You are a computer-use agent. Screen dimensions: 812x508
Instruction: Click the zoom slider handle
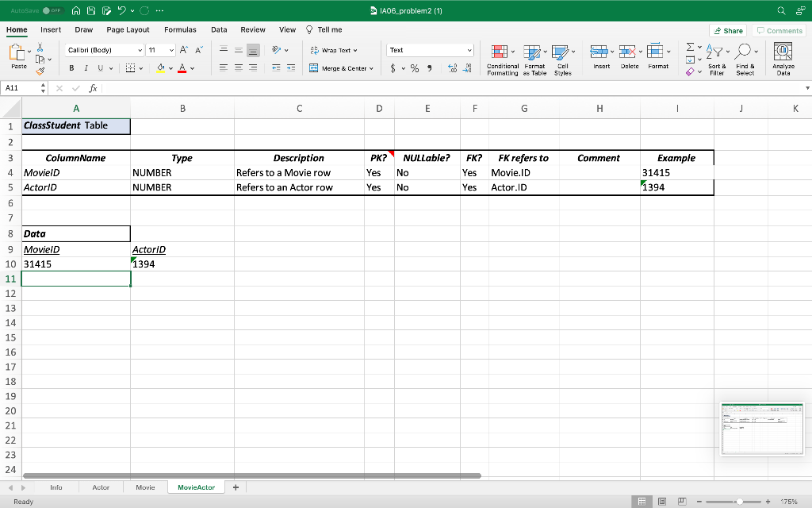[x=740, y=502]
